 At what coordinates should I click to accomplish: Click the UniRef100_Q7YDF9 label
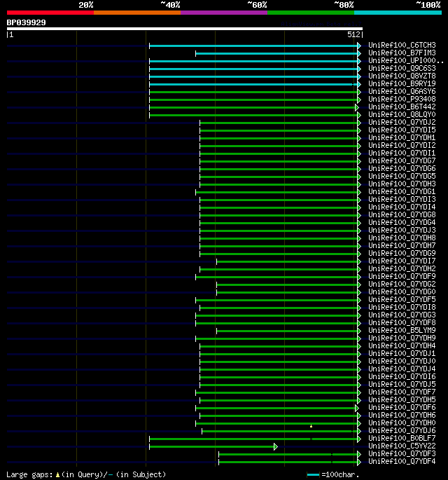pos(402,276)
